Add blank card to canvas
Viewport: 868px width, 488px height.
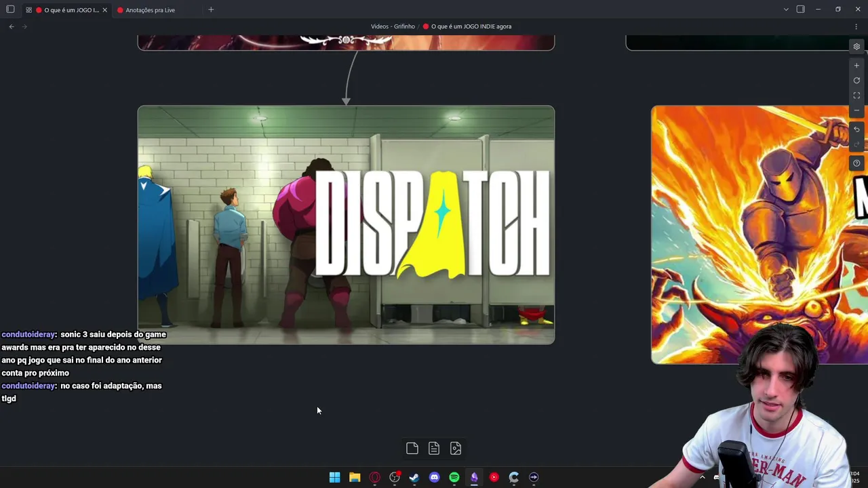coord(412,448)
